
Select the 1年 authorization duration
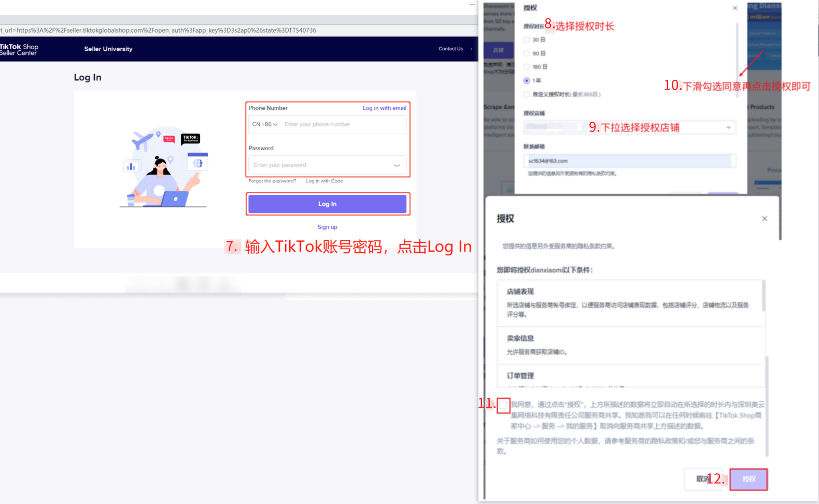[x=527, y=80]
